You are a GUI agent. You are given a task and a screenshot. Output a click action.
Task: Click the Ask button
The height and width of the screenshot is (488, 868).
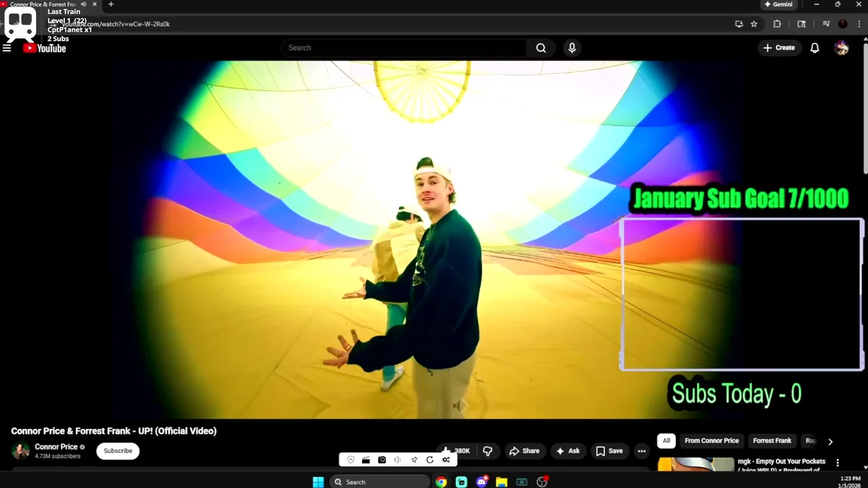(x=568, y=451)
